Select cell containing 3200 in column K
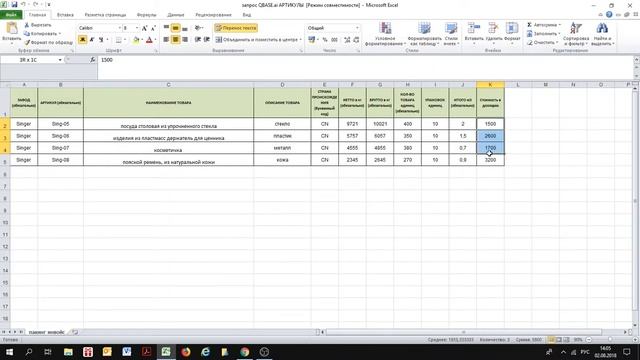The width and height of the screenshot is (640, 360). pos(490,160)
